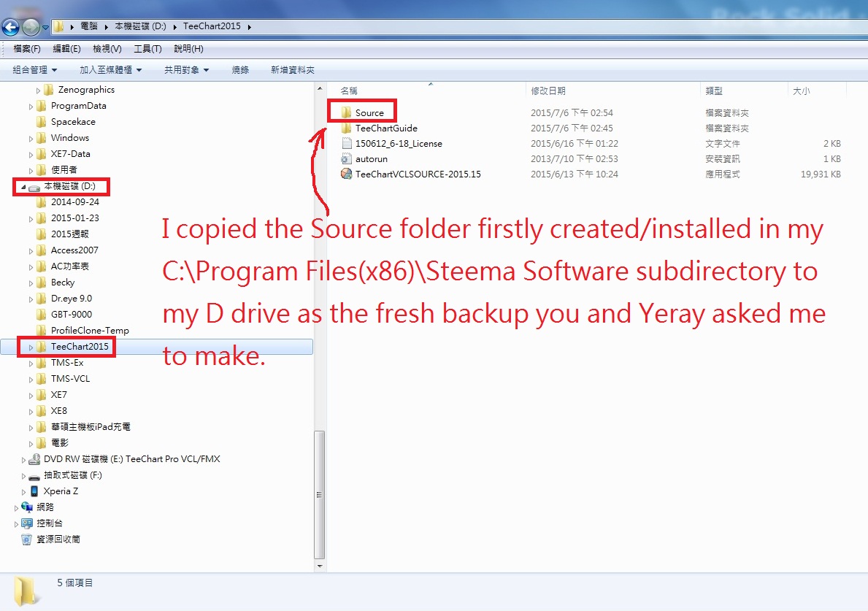Click the DVD RW drive (E:) icon
This screenshot has width=868, height=611.
(x=34, y=459)
